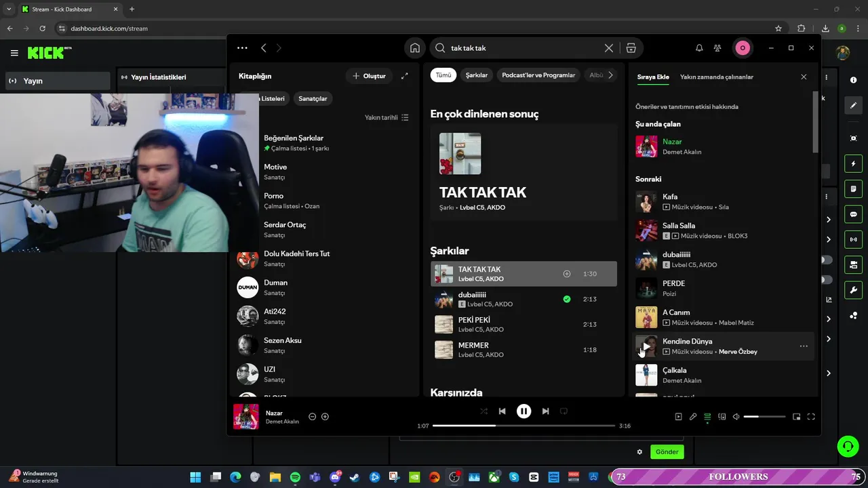The image size is (868, 488).
Task: Open Connect to a device icon
Action: point(722,417)
